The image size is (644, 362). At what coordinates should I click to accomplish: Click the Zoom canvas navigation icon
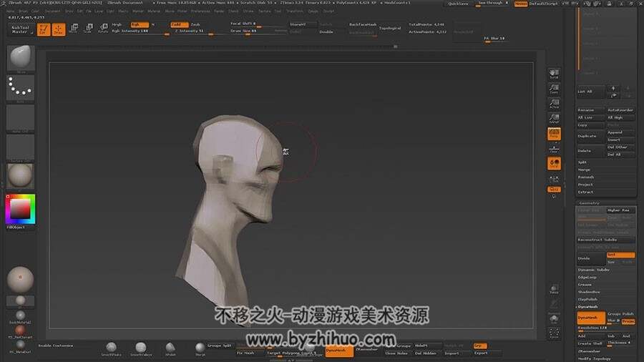pos(554,89)
